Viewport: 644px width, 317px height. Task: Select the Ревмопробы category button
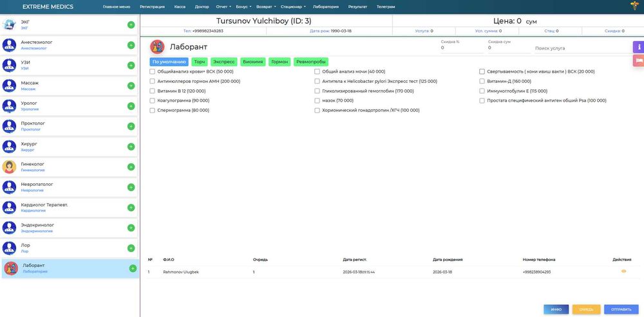coord(311,62)
